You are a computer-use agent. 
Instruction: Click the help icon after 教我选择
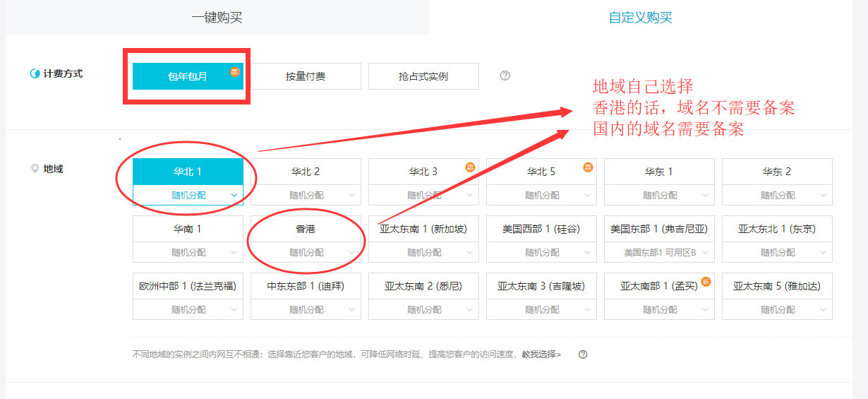coord(583,355)
